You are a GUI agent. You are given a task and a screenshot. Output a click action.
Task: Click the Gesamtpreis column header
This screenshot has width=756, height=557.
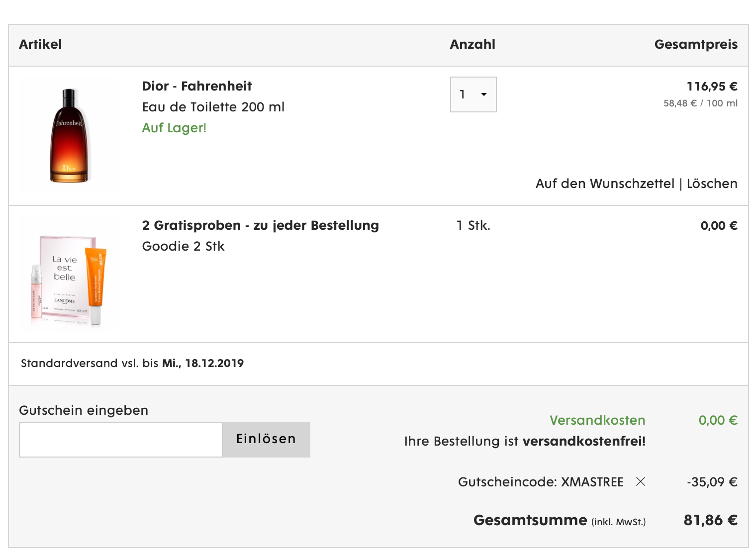(696, 44)
